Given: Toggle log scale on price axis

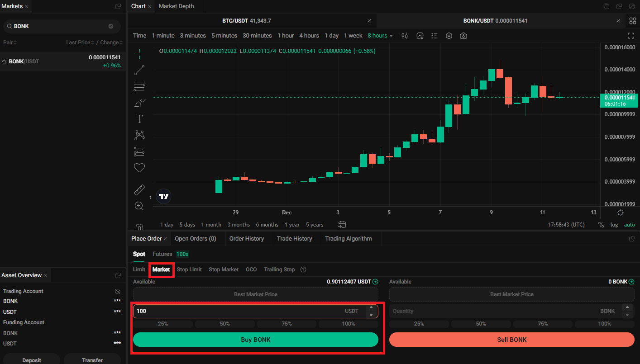Looking at the screenshot, I should point(614,225).
